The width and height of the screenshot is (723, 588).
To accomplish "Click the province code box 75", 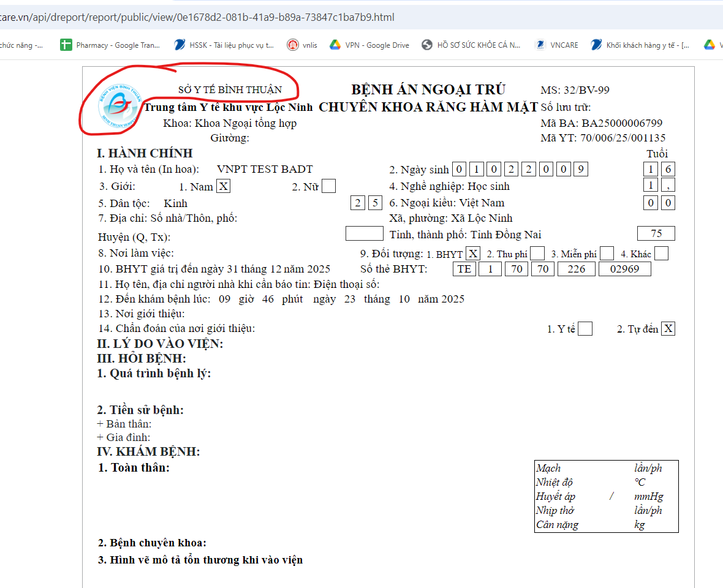I will click(x=656, y=233).
